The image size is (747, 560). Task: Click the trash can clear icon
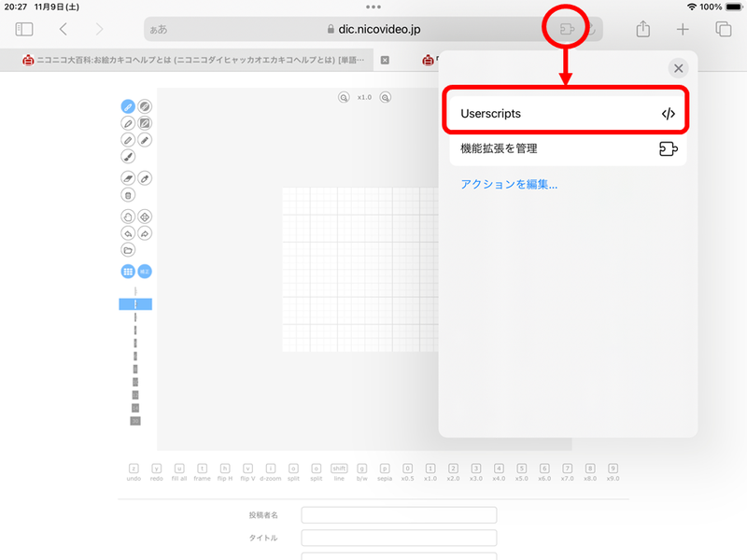128,195
